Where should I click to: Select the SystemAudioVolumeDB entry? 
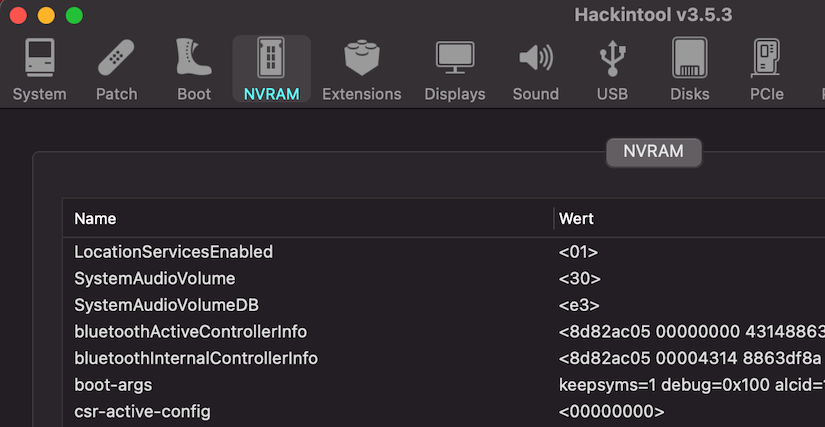pos(166,305)
